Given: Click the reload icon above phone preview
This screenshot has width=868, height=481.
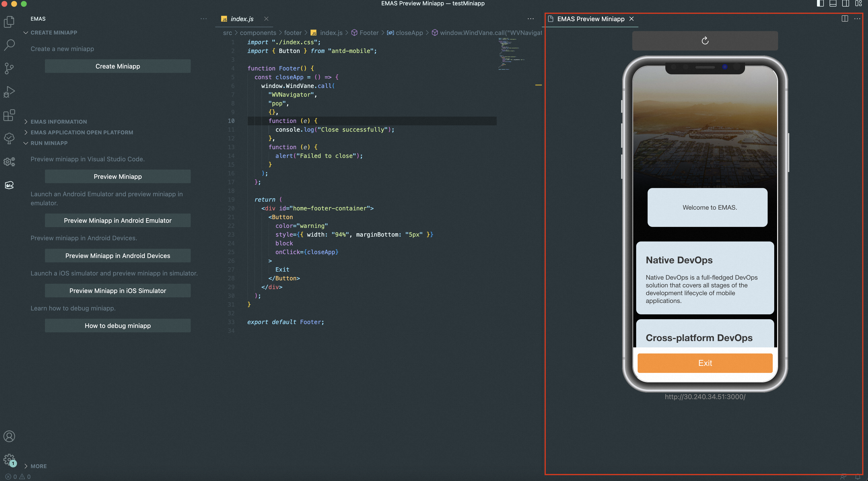Looking at the screenshot, I should tap(704, 41).
